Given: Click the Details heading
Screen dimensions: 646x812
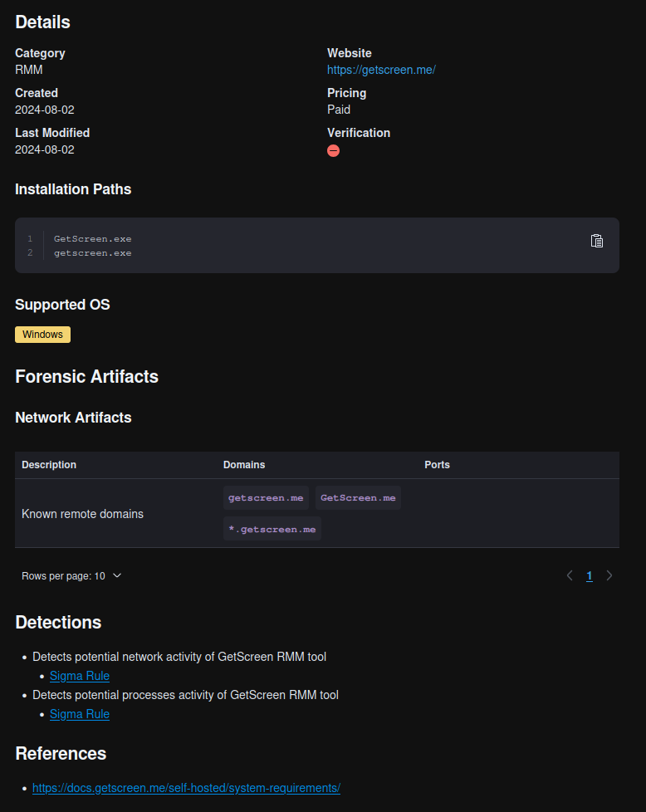Looking at the screenshot, I should (42, 22).
